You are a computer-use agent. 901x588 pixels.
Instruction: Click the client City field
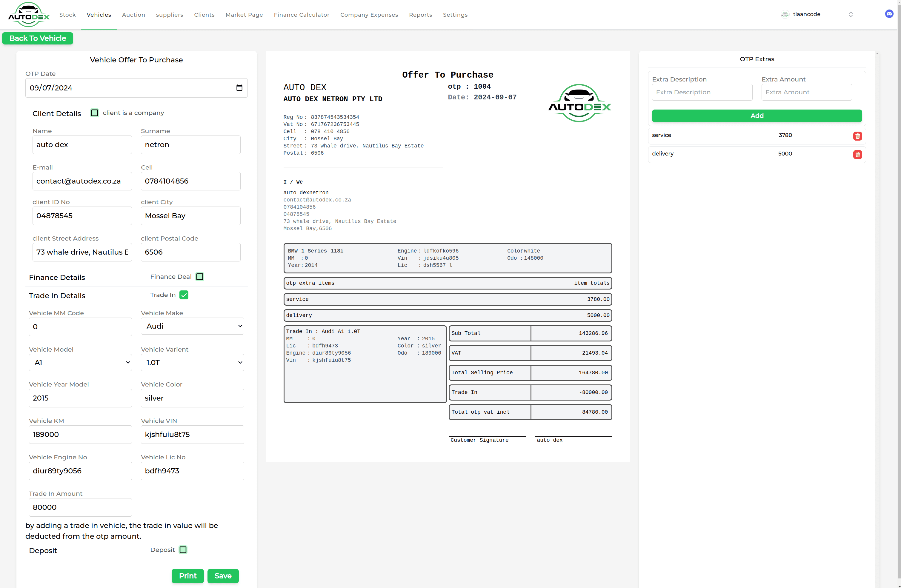[190, 216]
